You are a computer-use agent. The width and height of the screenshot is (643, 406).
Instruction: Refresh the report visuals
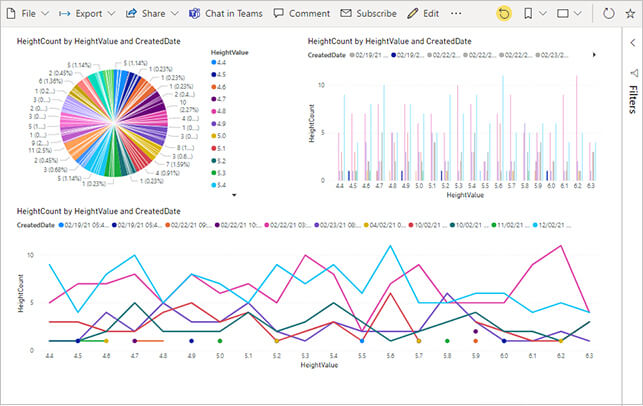609,14
